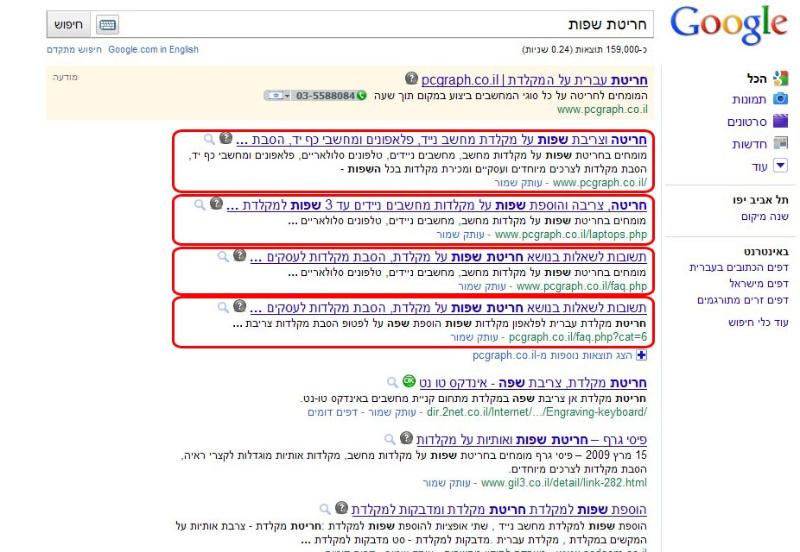Click the green phone icon beside 03-5588084

click(361, 95)
